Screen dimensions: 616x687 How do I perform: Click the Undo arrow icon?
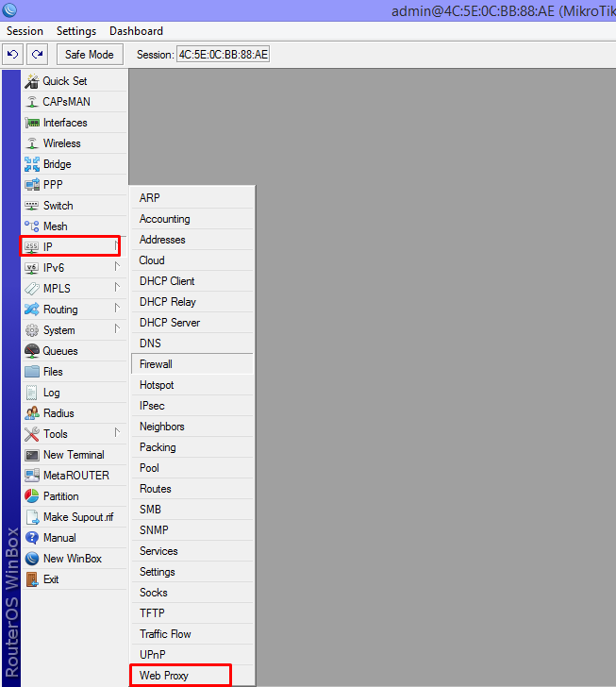(x=12, y=55)
